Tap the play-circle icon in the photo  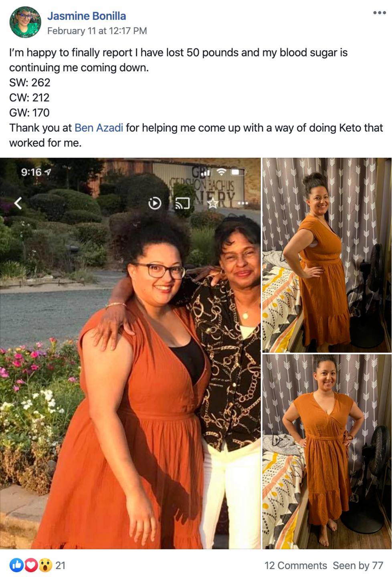[155, 204]
